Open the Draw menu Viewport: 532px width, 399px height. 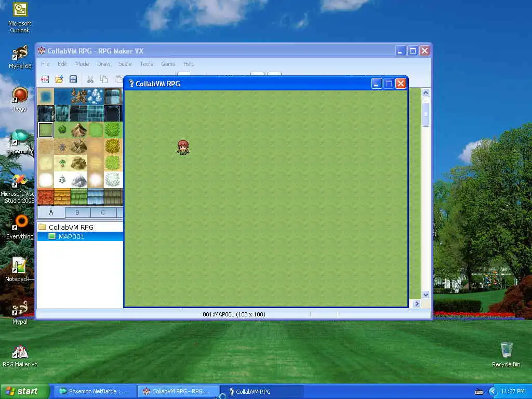[103, 64]
